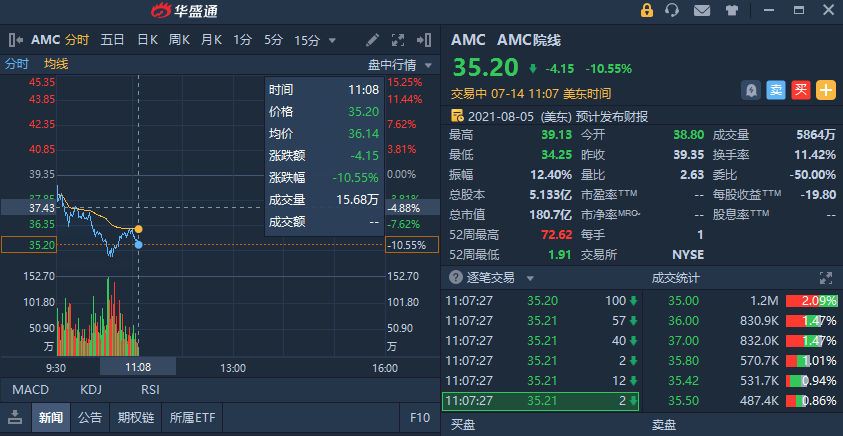Click the blue 卖 sell button
Screen dimensions: 843x436
[x=775, y=90]
